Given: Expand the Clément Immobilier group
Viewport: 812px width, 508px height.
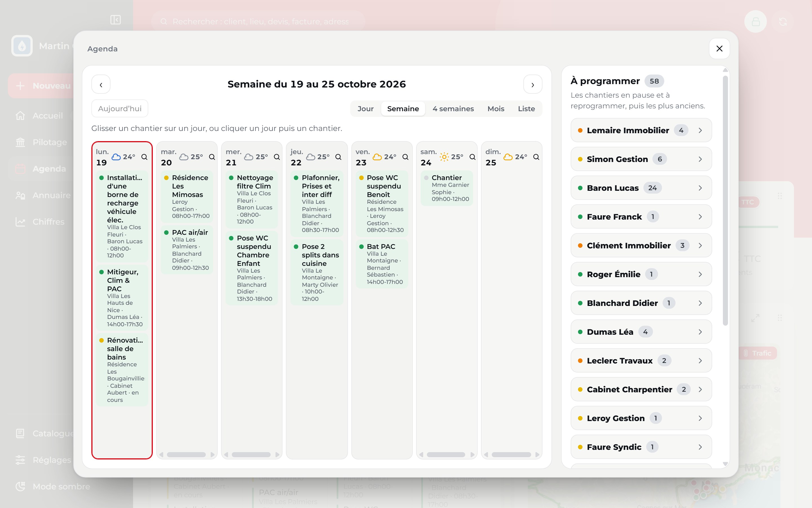Looking at the screenshot, I should (x=641, y=246).
